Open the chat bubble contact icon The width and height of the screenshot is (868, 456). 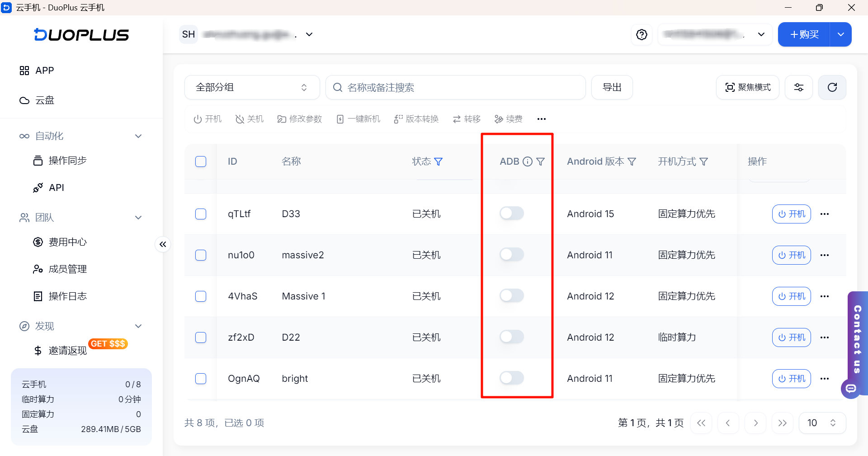(851, 388)
